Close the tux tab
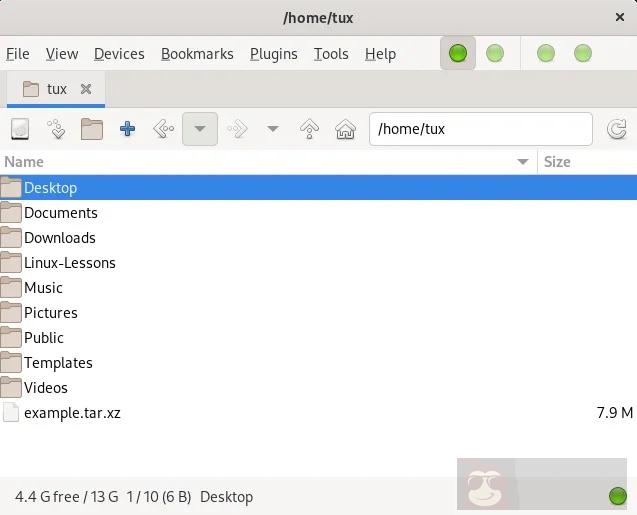The height and width of the screenshot is (515, 637). [x=86, y=89]
